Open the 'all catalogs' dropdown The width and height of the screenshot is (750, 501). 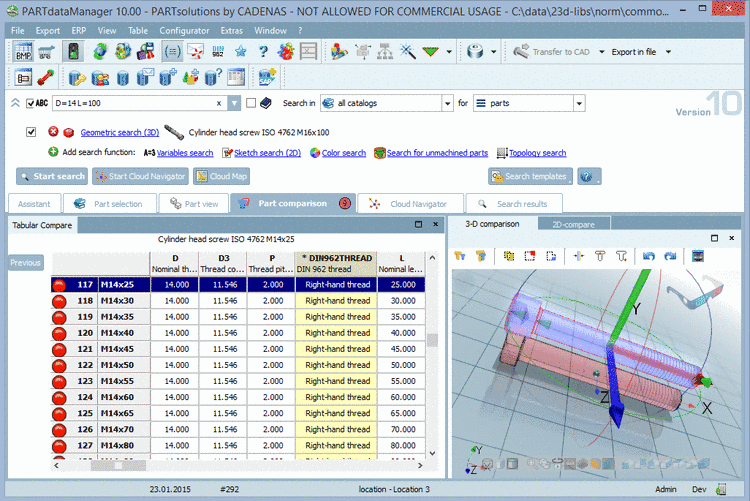pos(447,103)
